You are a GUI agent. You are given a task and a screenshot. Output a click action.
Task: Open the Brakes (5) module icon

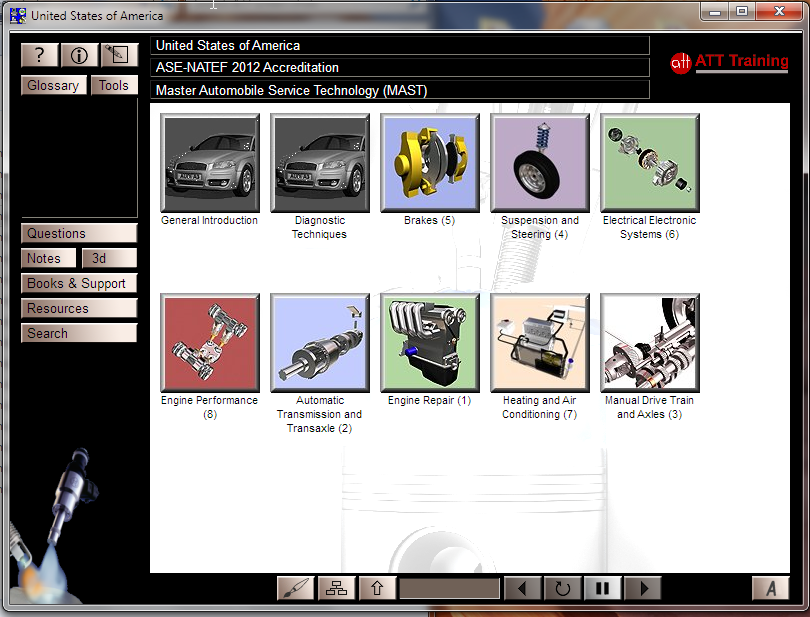430,163
